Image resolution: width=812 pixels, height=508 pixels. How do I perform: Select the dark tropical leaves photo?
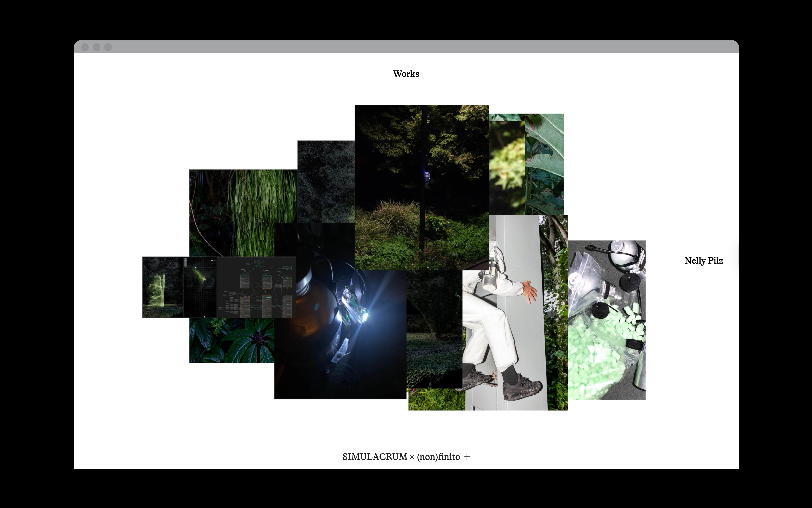232,340
